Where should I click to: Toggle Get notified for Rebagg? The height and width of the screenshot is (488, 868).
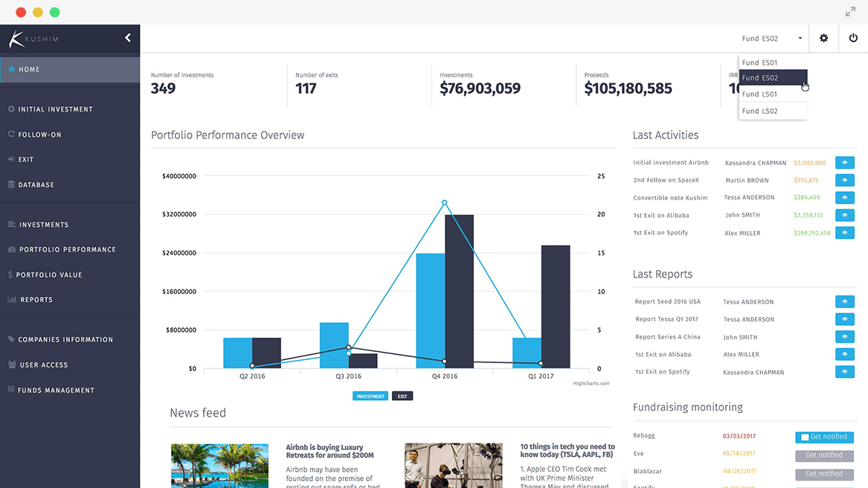[824, 437]
